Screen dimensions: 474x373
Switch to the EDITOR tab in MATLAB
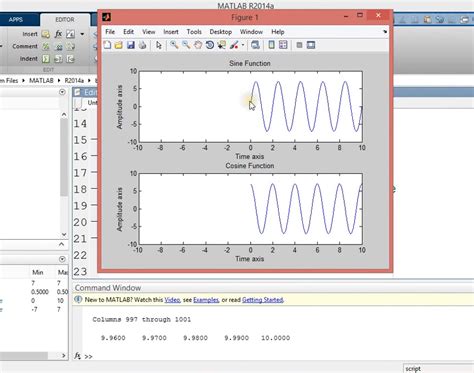click(x=65, y=20)
